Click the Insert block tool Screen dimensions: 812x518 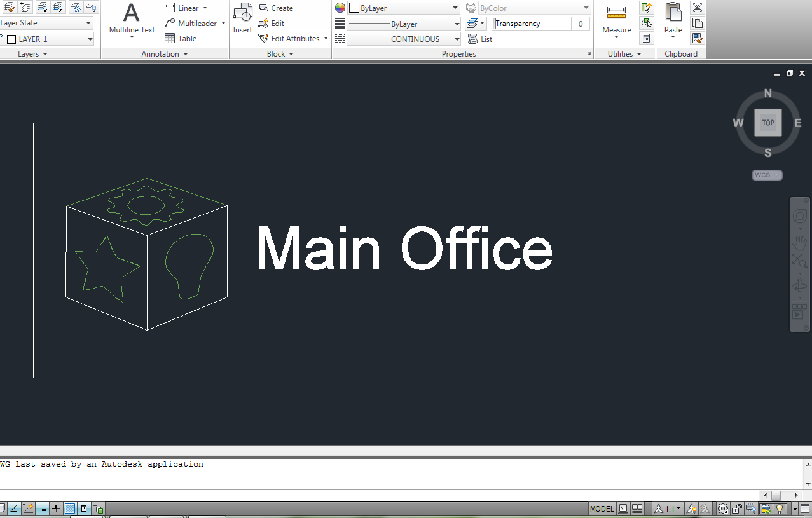pyautogui.click(x=242, y=19)
